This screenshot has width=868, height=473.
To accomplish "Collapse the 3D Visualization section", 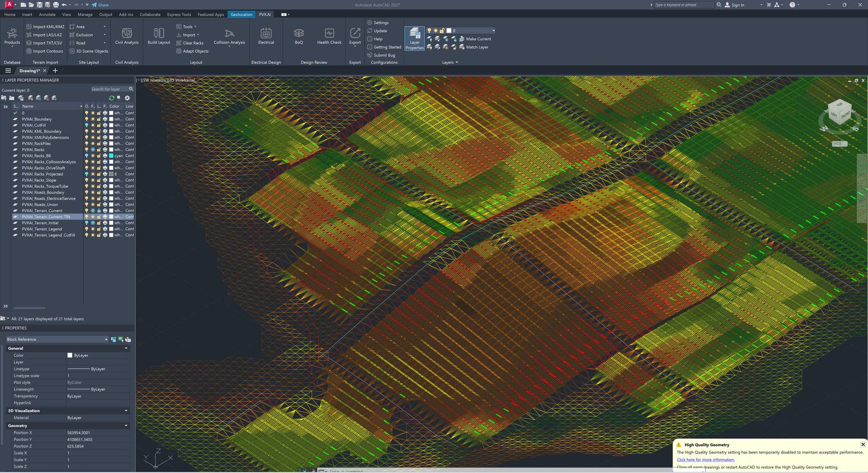I will pos(126,411).
